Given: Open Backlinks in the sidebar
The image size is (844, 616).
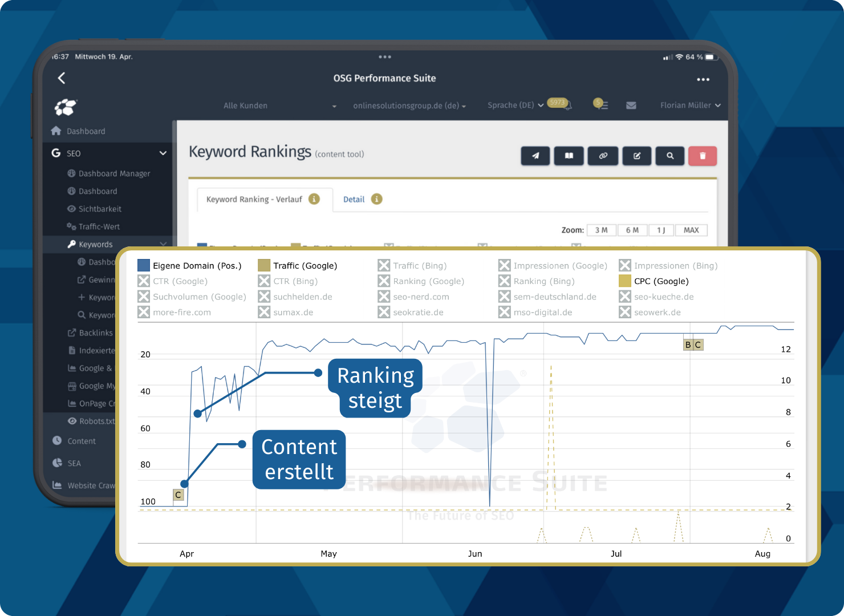Looking at the screenshot, I should [96, 333].
